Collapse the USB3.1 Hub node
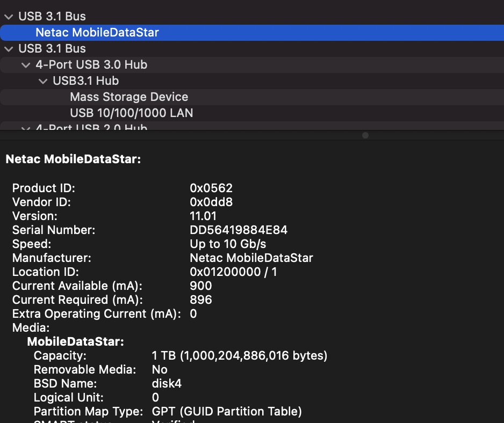504x423 pixels. tap(43, 81)
